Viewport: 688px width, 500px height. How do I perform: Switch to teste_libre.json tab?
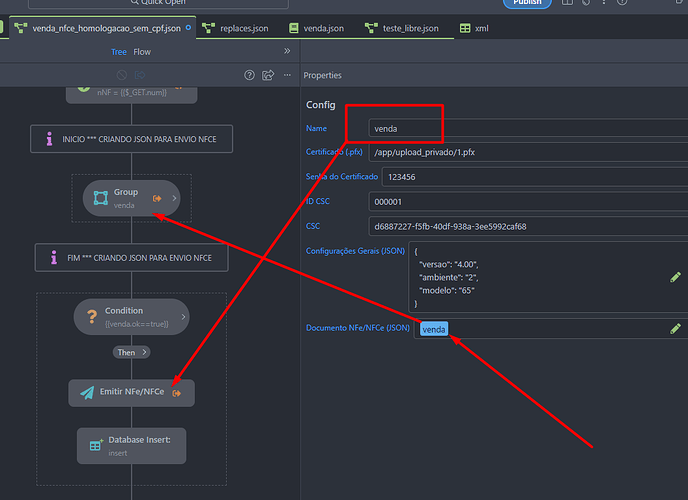point(402,28)
